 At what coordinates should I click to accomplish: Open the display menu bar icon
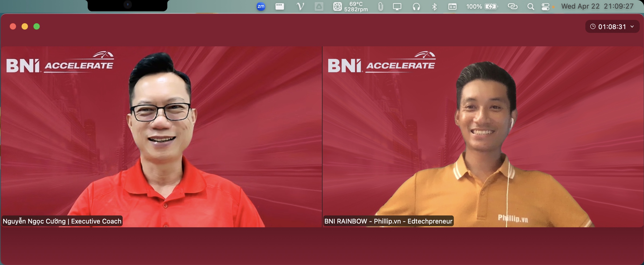click(x=397, y=6)
